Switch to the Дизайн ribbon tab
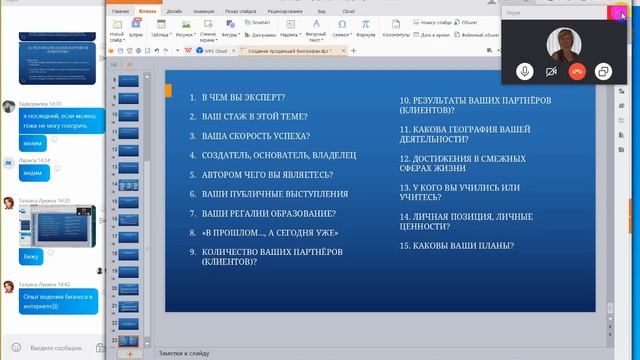Screen dimensions: 640x360 coord(174,11)
